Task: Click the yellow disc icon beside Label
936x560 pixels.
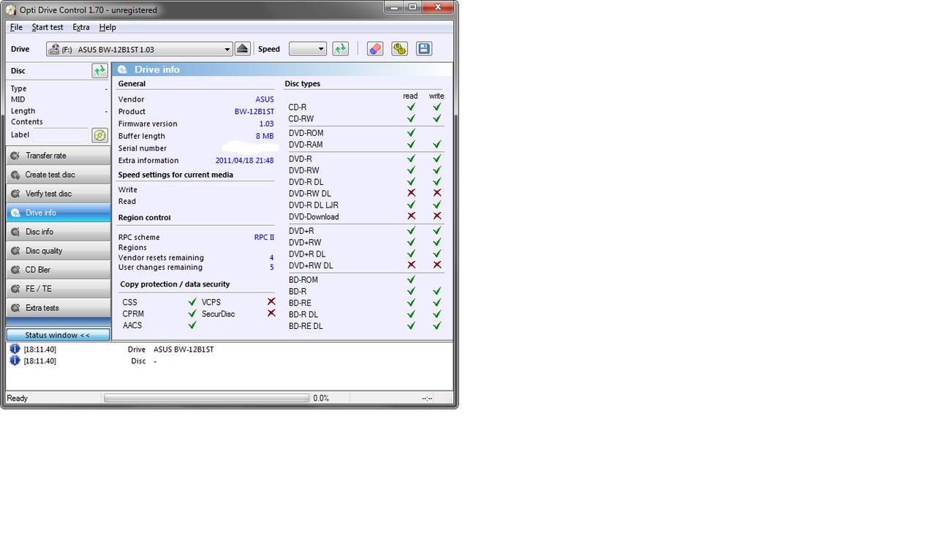Action: click(99, 135)
